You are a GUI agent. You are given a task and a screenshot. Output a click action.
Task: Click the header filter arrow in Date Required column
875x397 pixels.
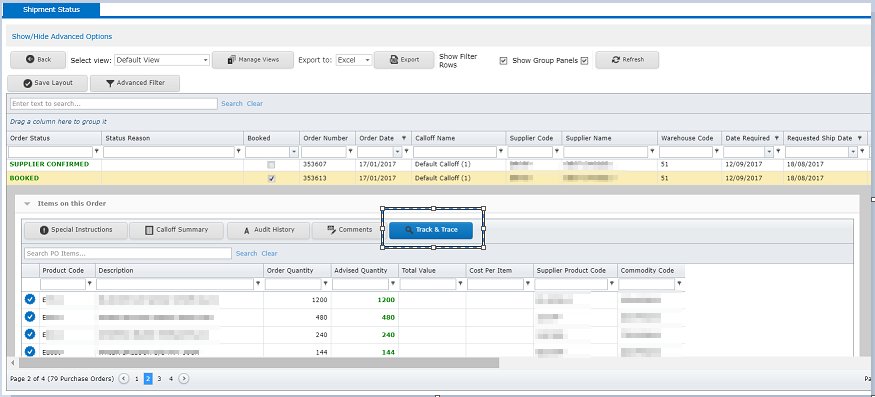777,138
